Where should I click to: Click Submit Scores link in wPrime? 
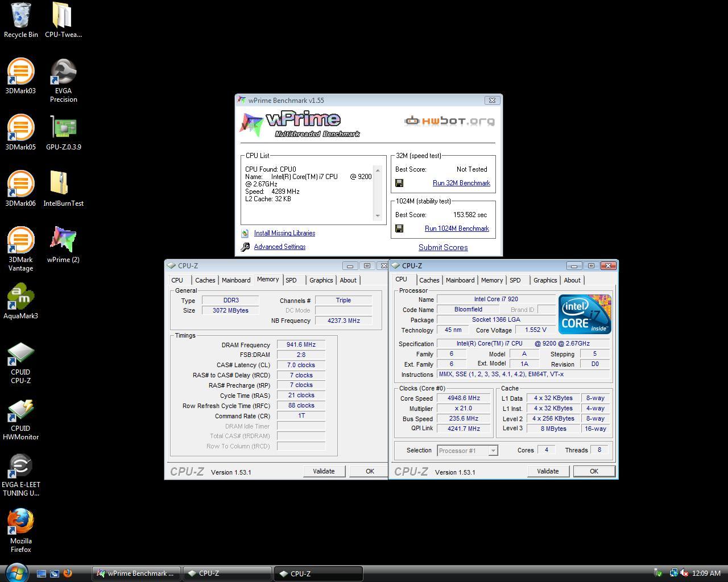click(x=443, y=247)
